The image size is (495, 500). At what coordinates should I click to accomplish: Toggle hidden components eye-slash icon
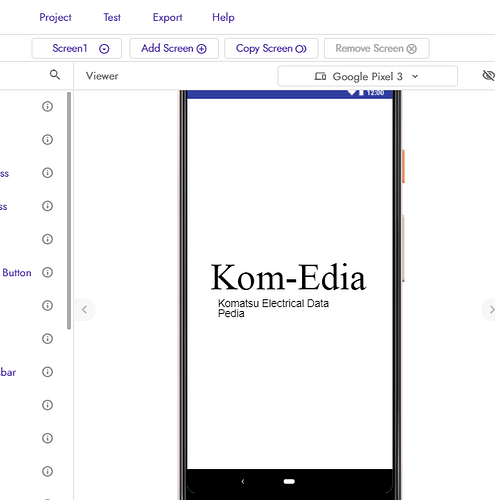(x=488, y=76)
